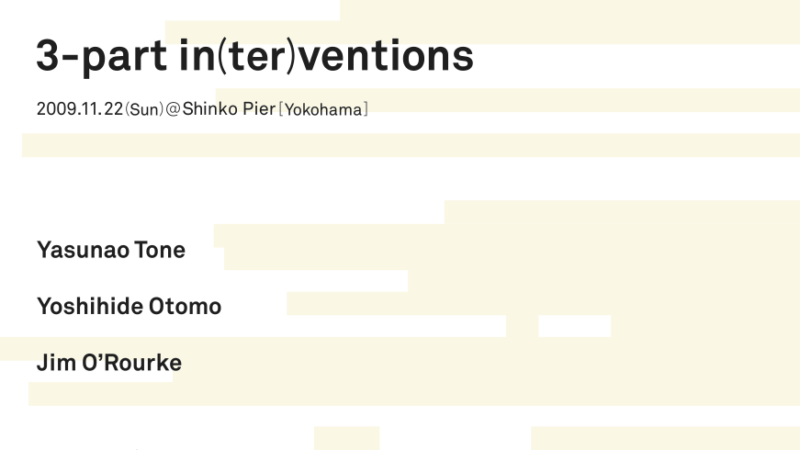Click the surname "Otomo"
The height and width of the screenshot is (450, 800).
tap(185, 306)
